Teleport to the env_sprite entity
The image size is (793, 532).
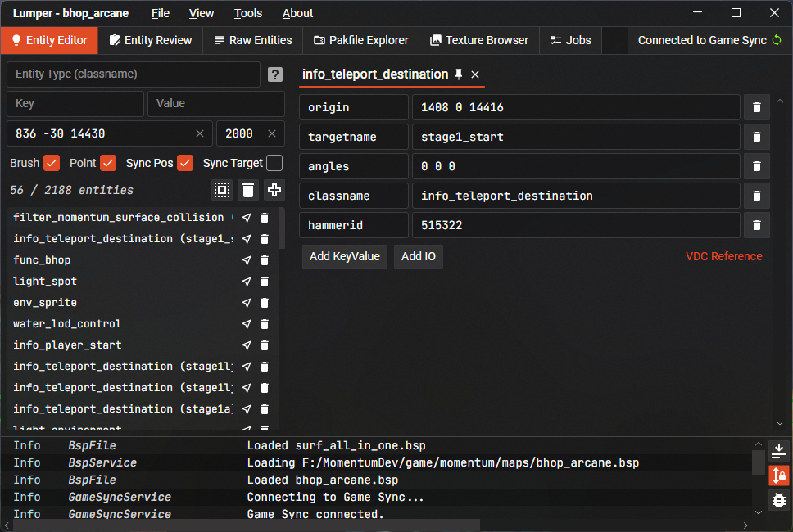[x=247, y=303]
